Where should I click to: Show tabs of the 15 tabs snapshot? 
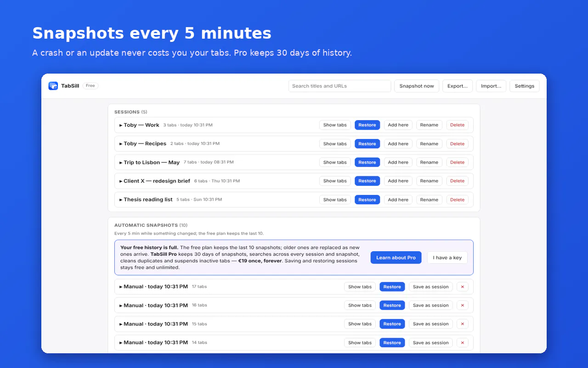(360, 324)
